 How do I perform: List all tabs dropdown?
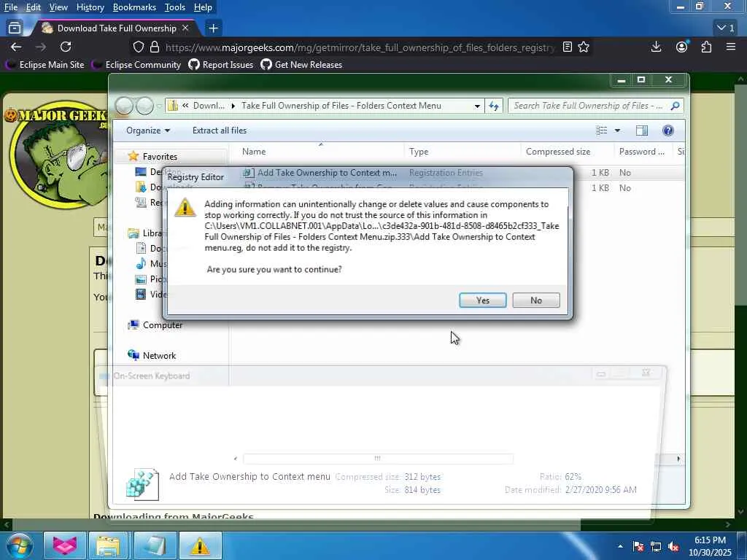pos(727,28)
